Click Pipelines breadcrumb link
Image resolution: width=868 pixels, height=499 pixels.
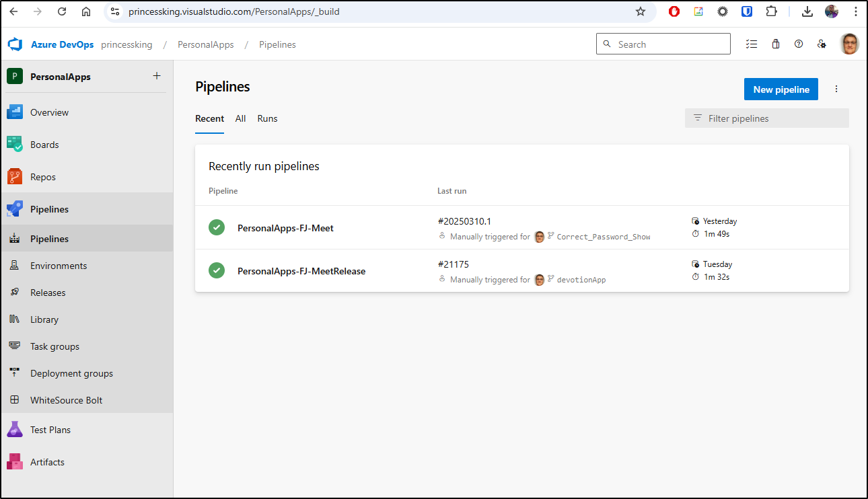277,44
